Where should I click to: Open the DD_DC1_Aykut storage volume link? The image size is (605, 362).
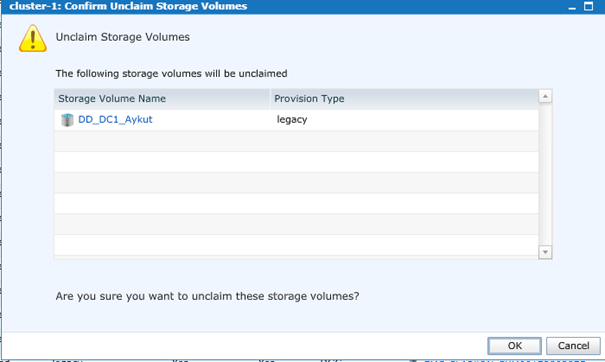115,120
